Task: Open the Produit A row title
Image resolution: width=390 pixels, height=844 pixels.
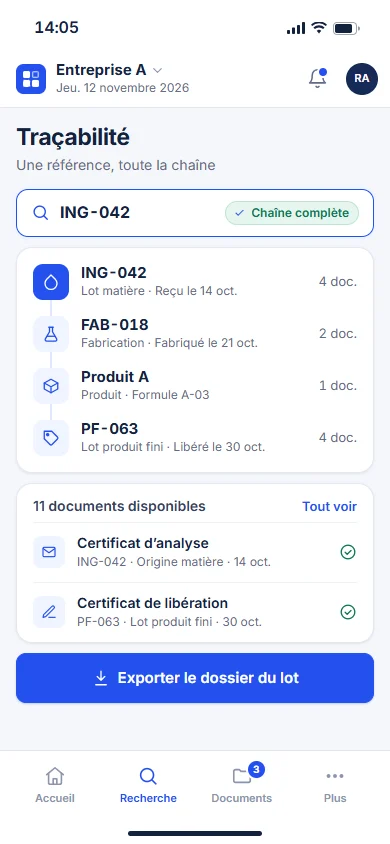Action: 115,377
